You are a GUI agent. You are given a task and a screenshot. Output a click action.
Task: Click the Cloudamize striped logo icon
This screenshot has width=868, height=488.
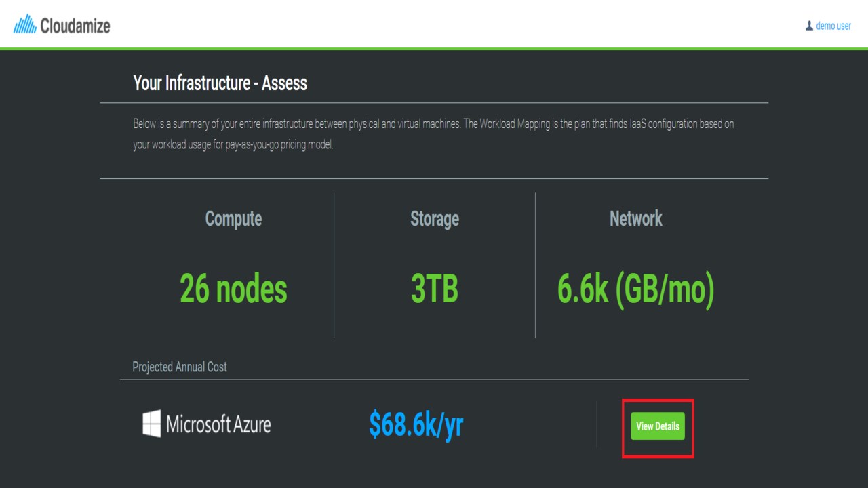click(25, 26)
